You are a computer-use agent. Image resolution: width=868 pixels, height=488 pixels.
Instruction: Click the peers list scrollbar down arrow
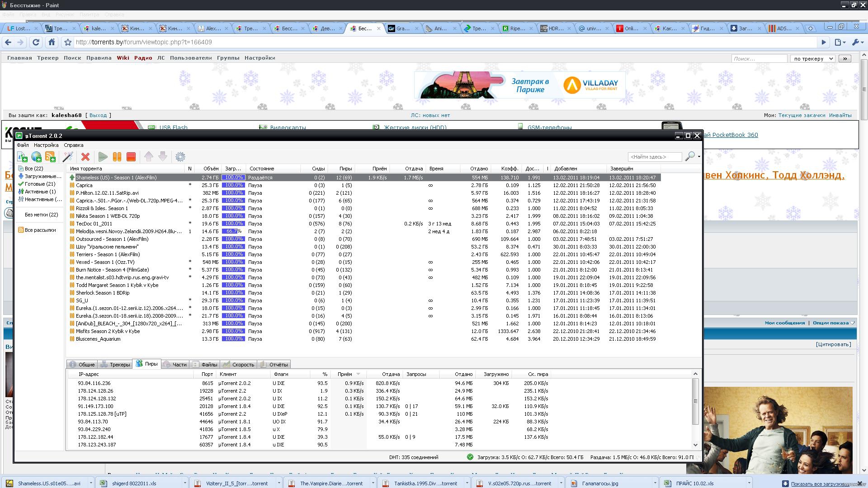click(695, 445)
